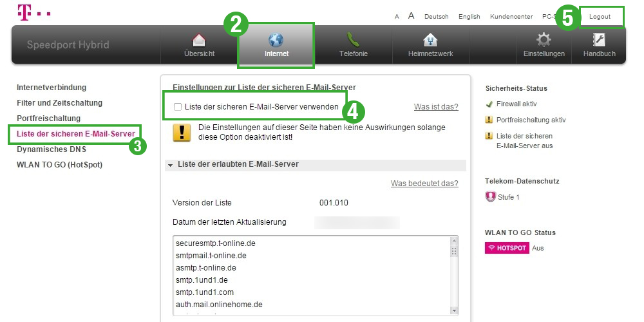The height and width of the screenshot is (322, 644).
Task: Open Einstellungen gear icon
Action: click(x=544, y=41)
